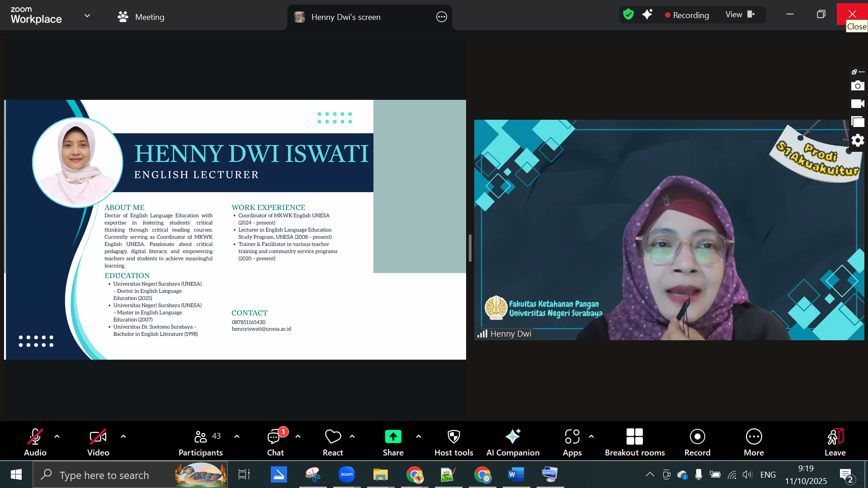
Task: Switch to the Meeting tab
Action: point(141,17)
